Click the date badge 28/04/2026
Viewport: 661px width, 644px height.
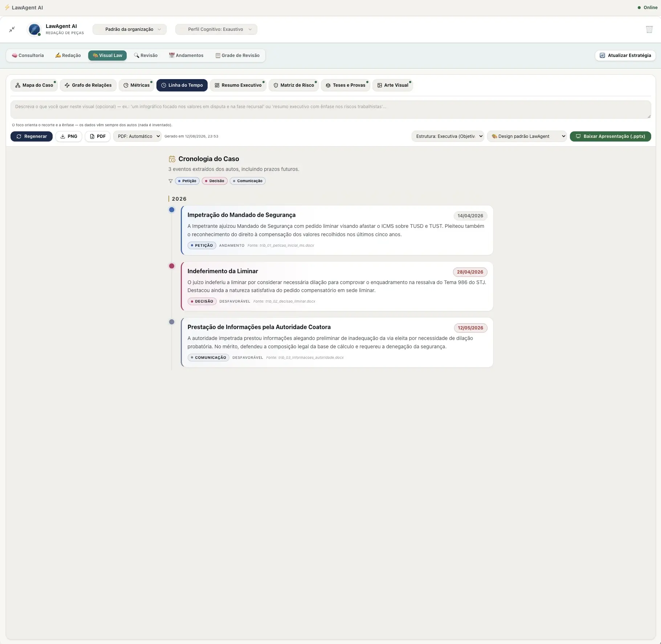click(x=470, y=272)
